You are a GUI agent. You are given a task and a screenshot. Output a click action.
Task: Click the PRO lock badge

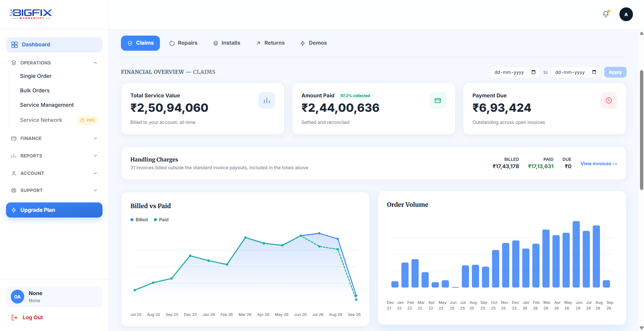click(87, 120)
